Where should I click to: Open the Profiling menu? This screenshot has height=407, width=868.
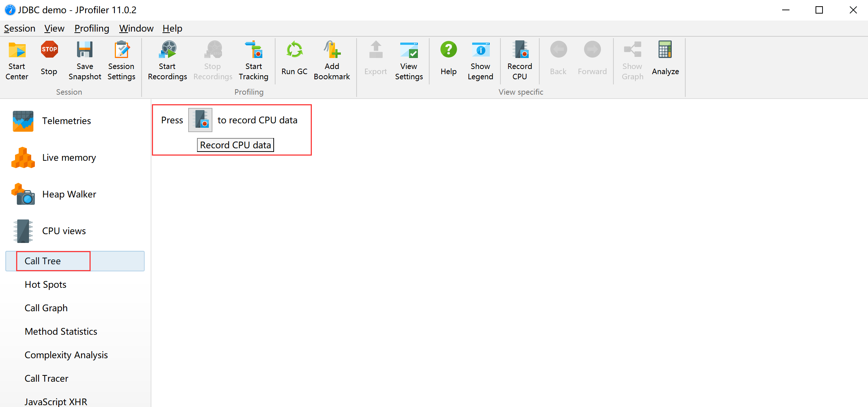[x=92, y=28]
